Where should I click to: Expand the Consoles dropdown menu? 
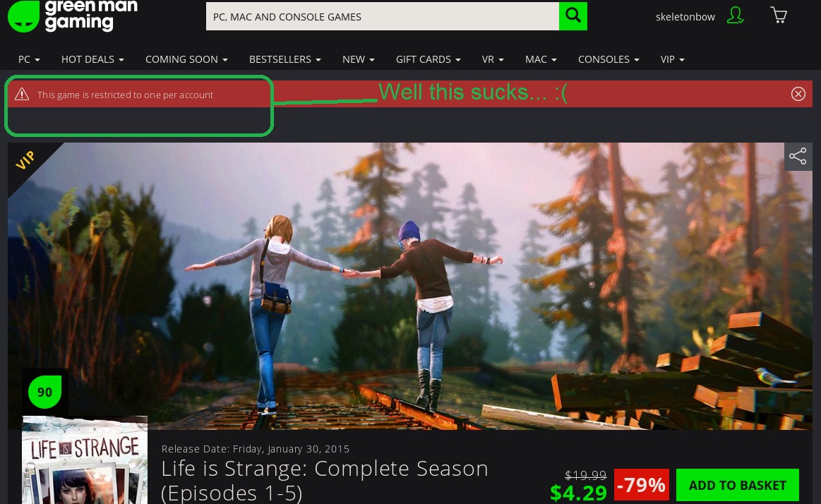click(609, 60)
